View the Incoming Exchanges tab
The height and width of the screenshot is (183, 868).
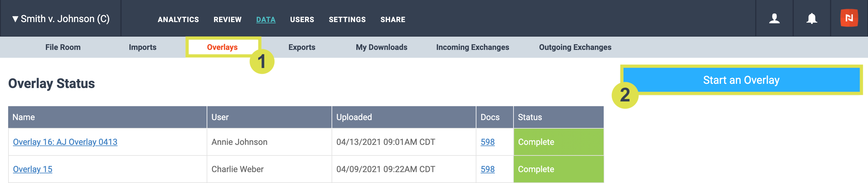pos(473,47)
